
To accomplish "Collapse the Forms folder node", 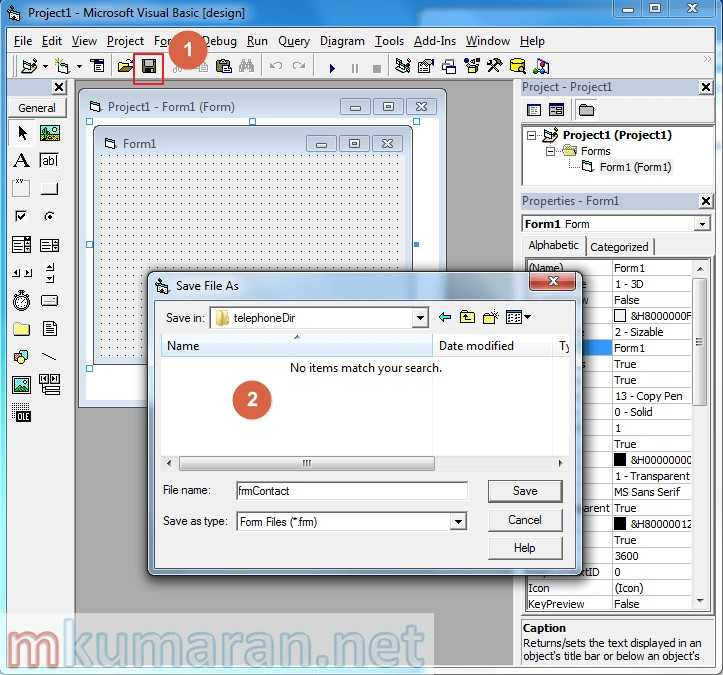I will (550, 151).
